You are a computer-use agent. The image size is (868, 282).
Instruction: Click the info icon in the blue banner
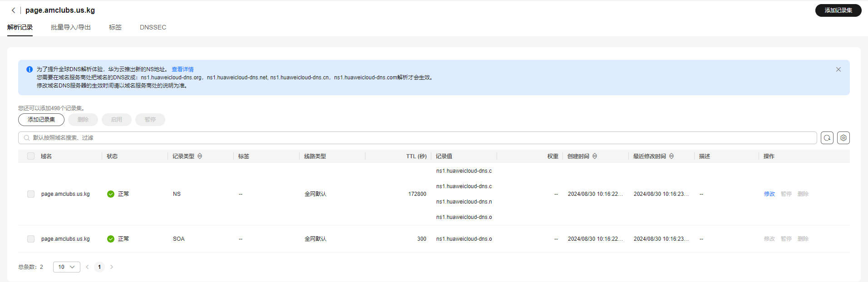(30, 69)
